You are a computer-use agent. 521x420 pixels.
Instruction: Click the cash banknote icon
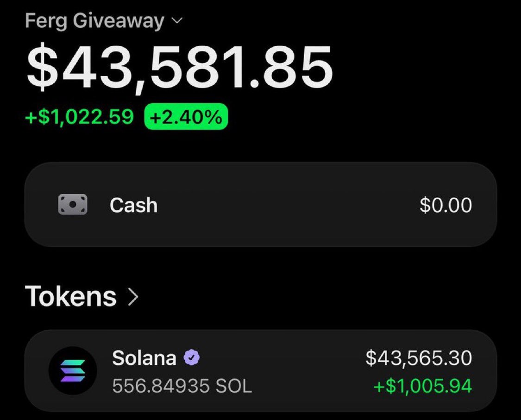[73, 204]
